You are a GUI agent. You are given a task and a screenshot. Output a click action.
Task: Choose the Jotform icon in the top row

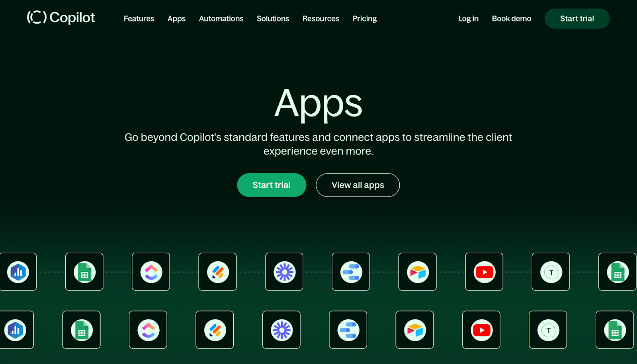(x=217, y=272)
